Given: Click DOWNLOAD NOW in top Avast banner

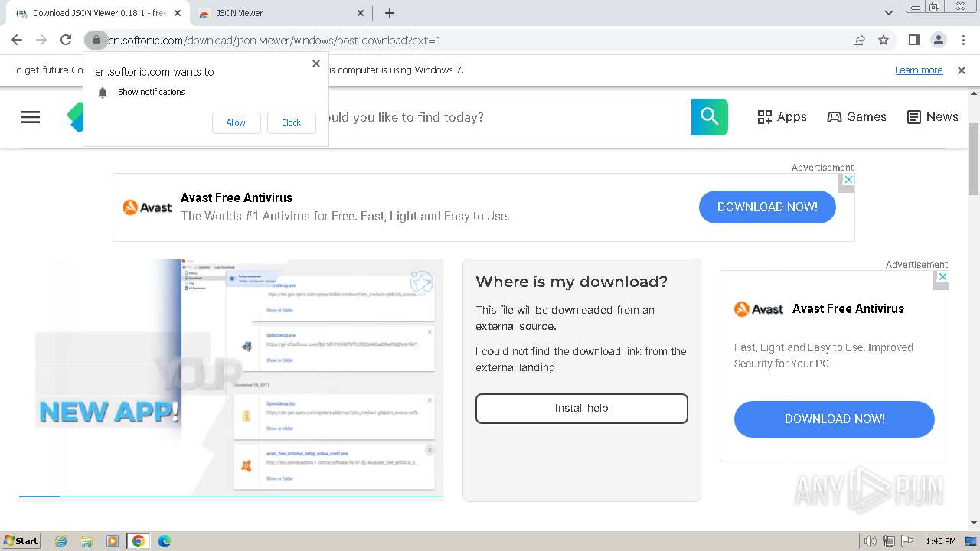Looking at the screenshot, I should pyautogui.click(x=767, y=207).
